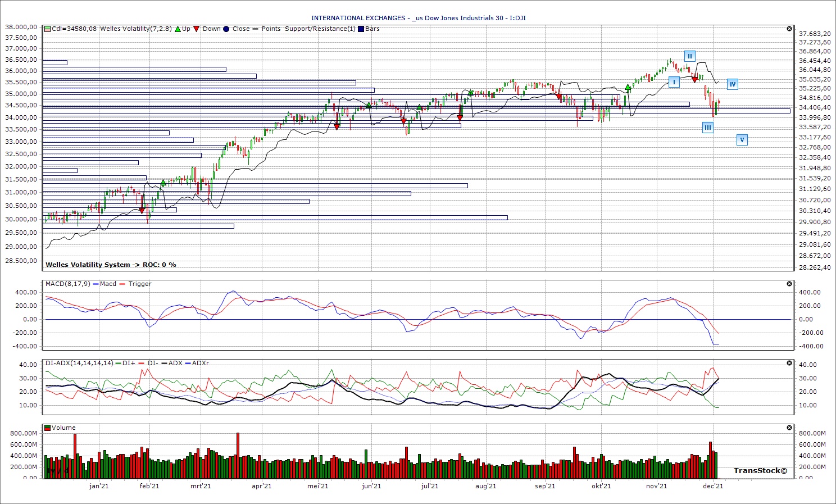
Task: Click the 40.00 right DI-ADX axis value
Action: 808,365
